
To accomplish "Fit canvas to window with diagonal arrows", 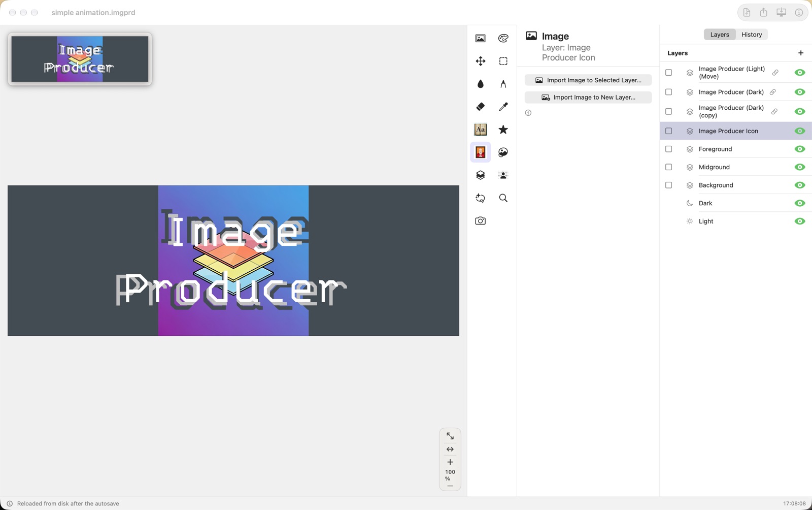I will pos(450,436).
